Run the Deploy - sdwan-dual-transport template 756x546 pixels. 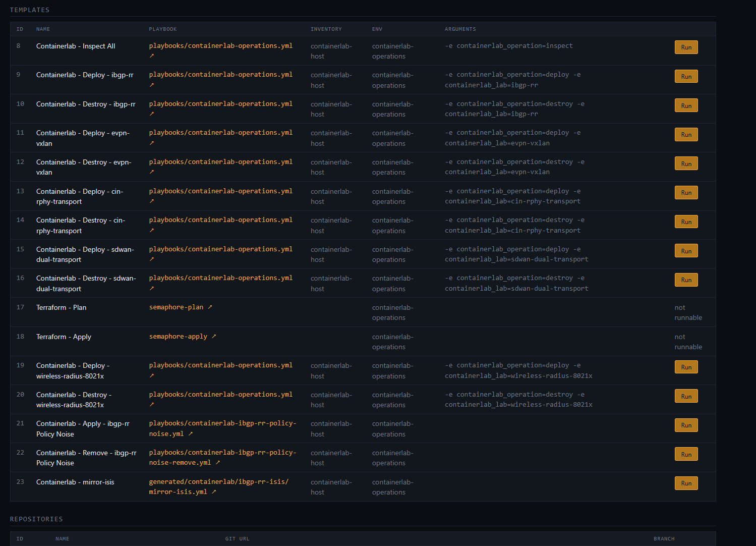point(686,251)
